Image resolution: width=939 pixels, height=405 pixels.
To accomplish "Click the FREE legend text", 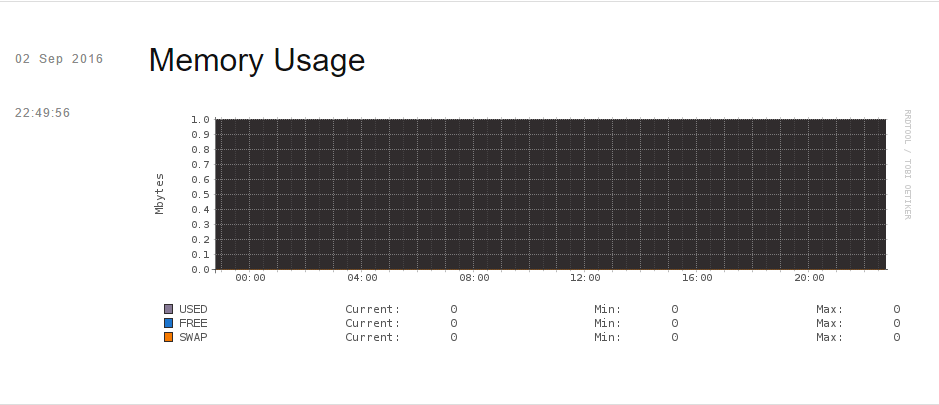I will click(193, 323).
